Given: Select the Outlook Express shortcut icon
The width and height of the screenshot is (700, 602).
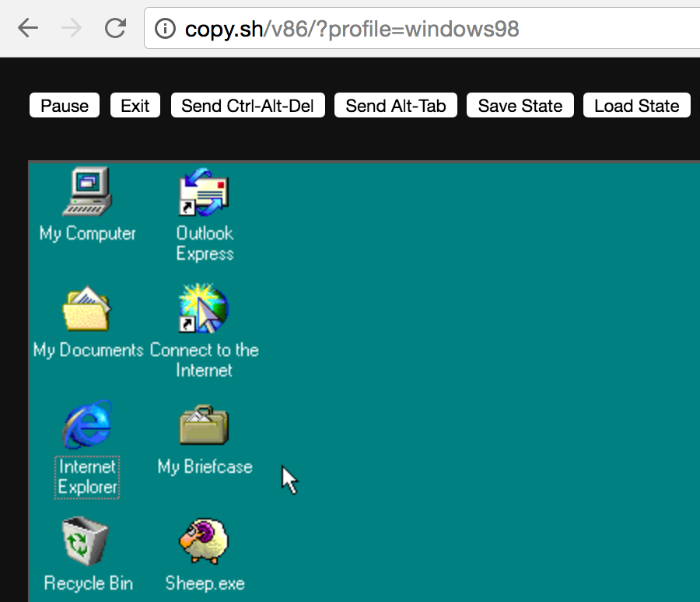Looking at the screenshot, I should click(204, 192).
